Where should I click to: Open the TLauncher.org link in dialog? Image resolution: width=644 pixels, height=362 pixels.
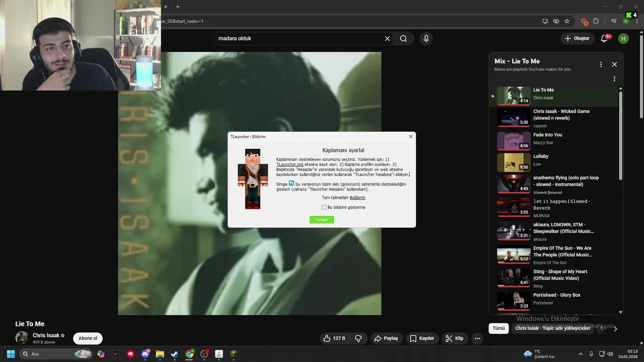pos(290,164)
